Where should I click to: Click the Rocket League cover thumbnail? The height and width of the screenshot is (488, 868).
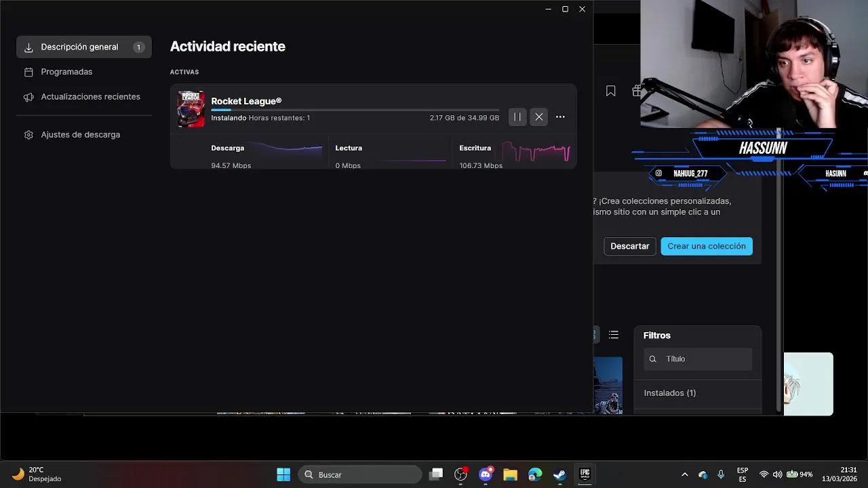coord(191,109)
